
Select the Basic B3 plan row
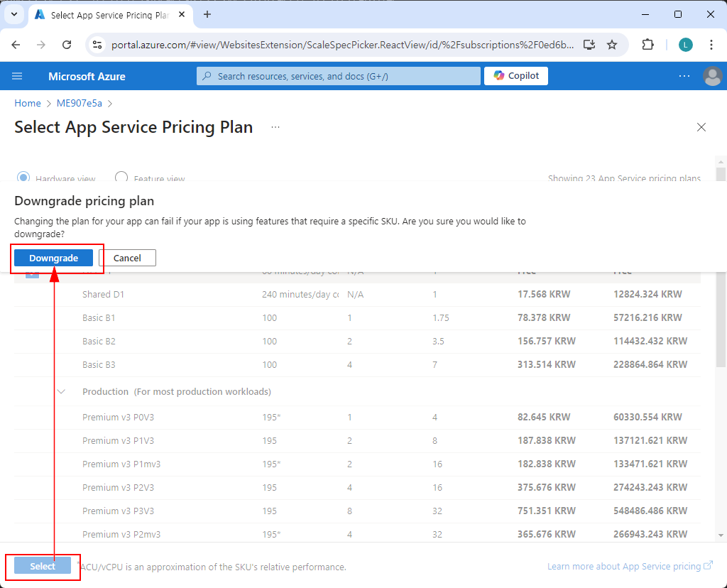358,365
